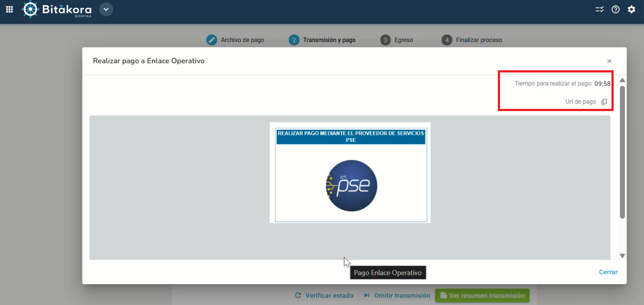
Task: Go to Archivo de pago step
Action: (x=235, y=40)
